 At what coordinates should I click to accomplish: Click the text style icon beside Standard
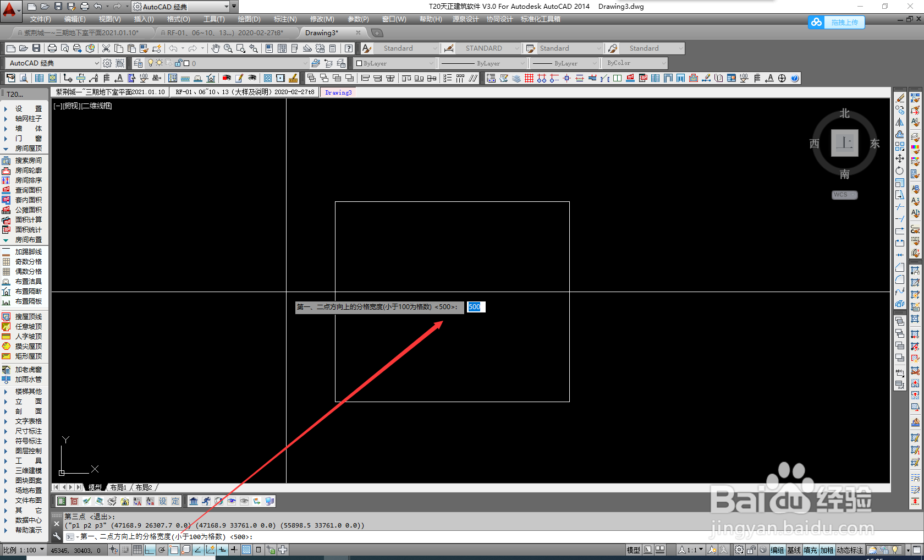(367, 48)
